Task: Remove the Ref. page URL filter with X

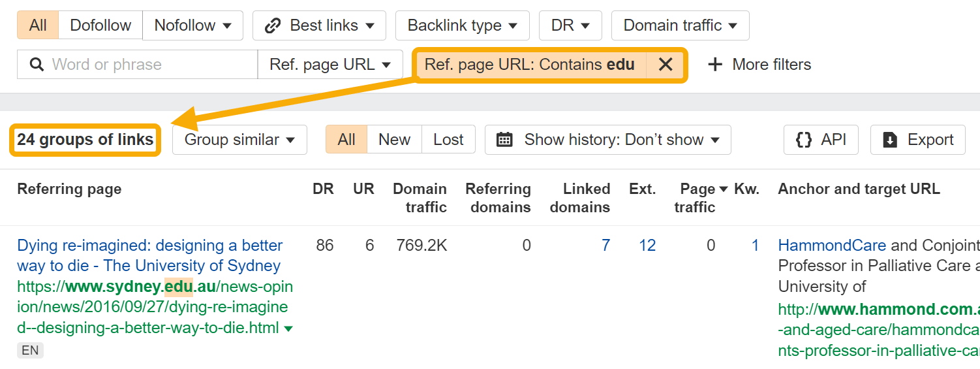Action: 665,65
